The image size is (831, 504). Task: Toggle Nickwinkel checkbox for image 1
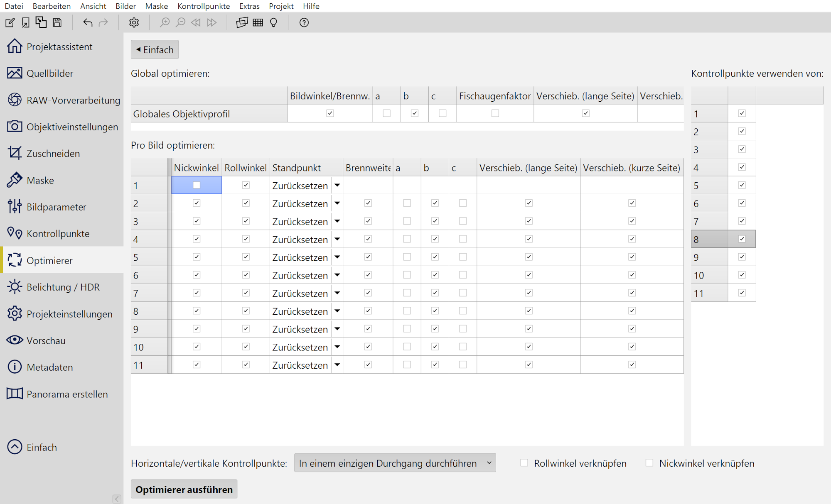[197, 185]
